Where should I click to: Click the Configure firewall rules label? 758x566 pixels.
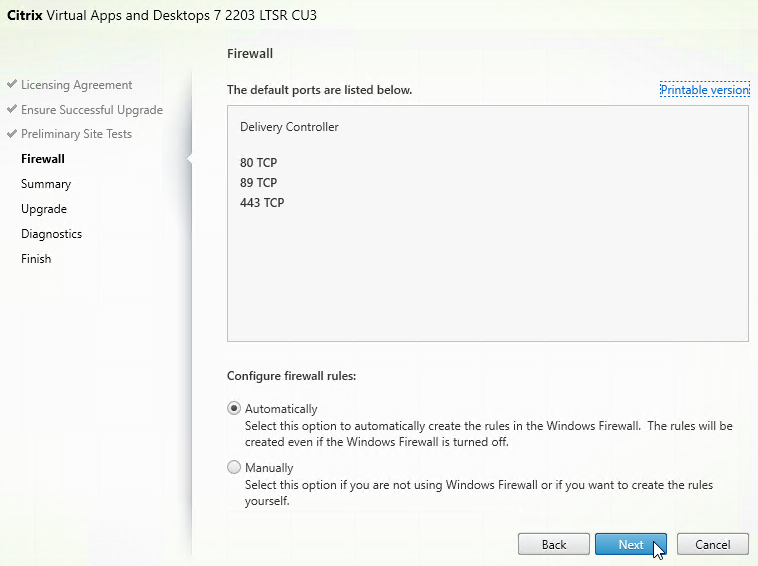[292, 376]
